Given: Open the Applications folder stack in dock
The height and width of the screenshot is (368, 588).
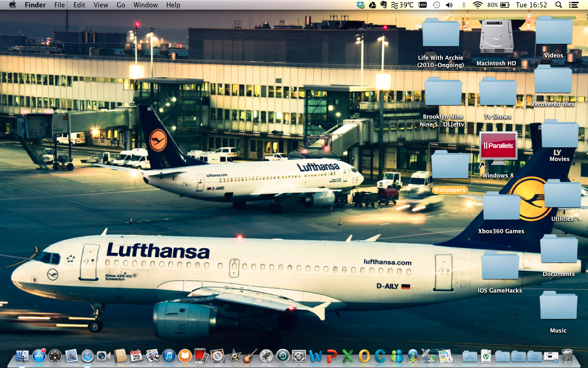Looking at the screenshot, I should coord(469,356).
